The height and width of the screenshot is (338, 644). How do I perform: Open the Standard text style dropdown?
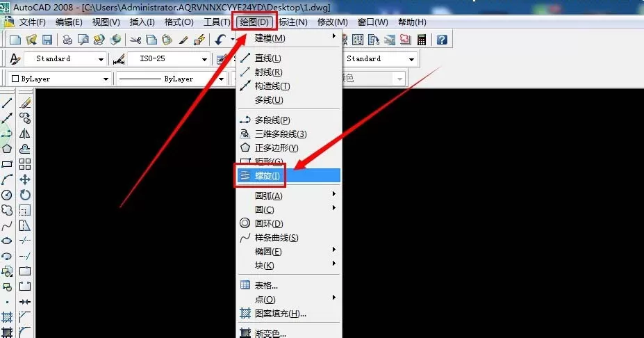(x=101, y=59)
